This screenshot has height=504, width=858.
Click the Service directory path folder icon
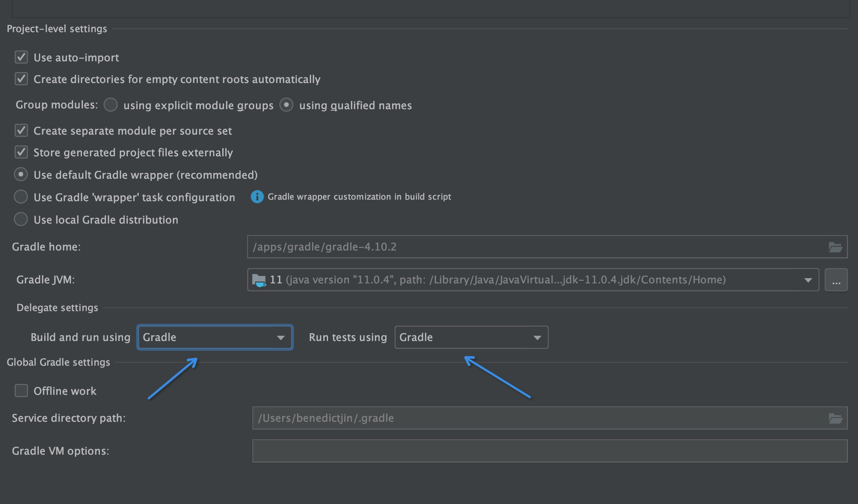tap(837, 418)
